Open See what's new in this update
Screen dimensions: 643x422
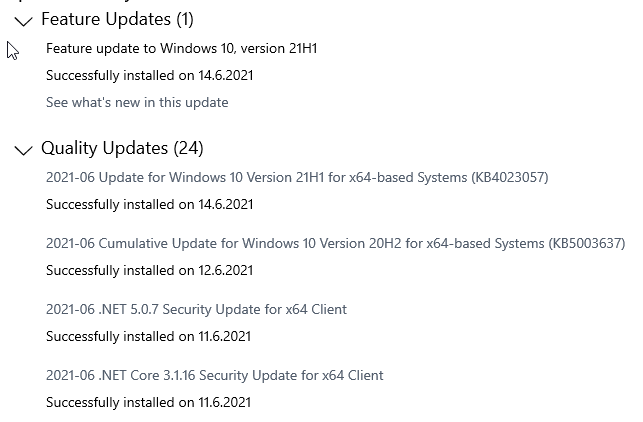tap(137, 102)
